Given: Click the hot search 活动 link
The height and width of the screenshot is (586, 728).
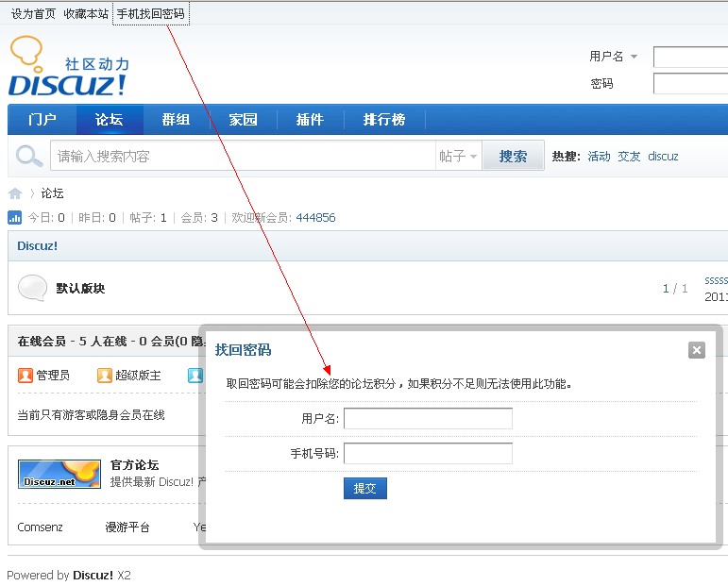Looking at the screenshot, I should (x=599, y=157).
